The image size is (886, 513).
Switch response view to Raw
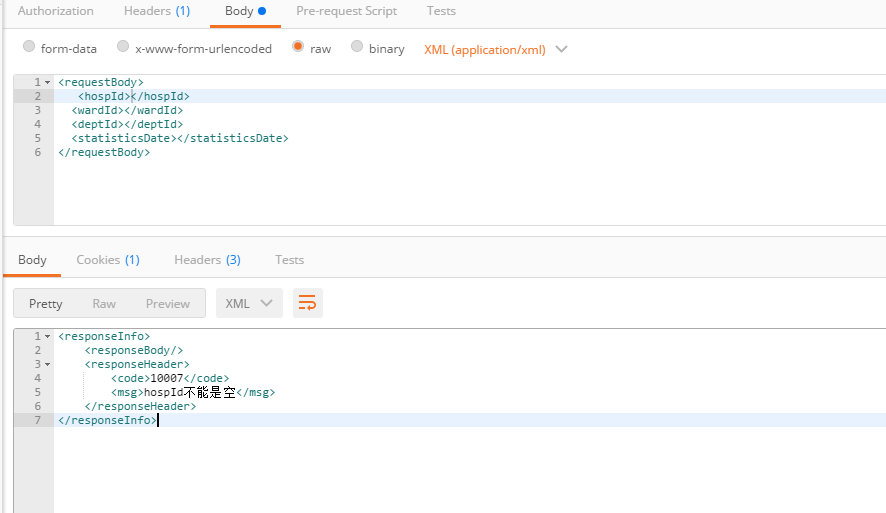pyautogui.click(x=104, y=303)
